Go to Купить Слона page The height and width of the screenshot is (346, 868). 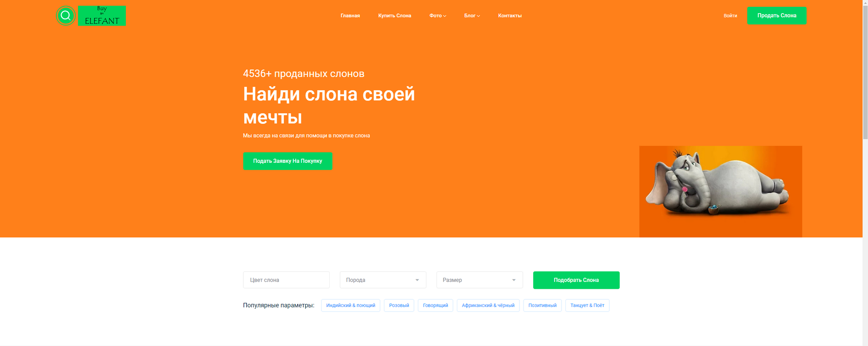pos(395,16)
